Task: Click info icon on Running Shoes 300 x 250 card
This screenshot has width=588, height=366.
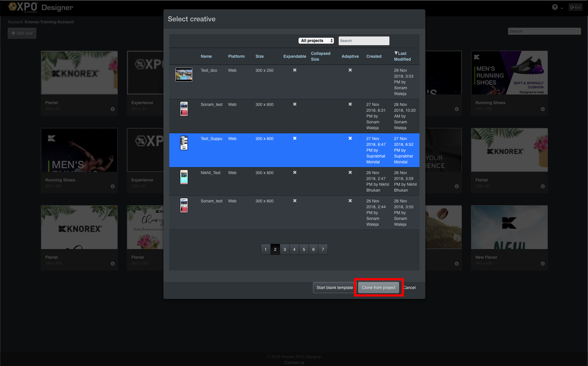Action: pos(543,109)
